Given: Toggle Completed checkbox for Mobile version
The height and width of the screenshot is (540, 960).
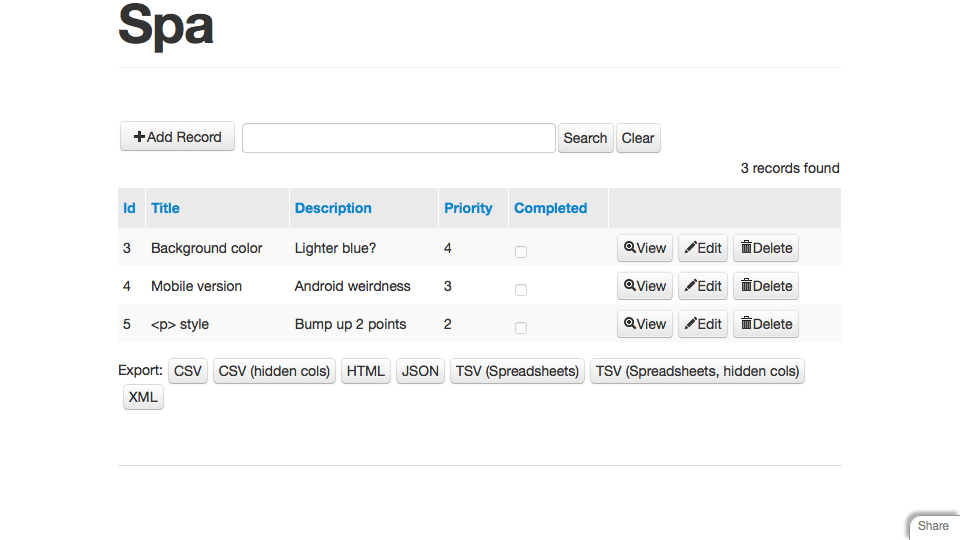Looking at the screenshot, I should pos(521,290).
